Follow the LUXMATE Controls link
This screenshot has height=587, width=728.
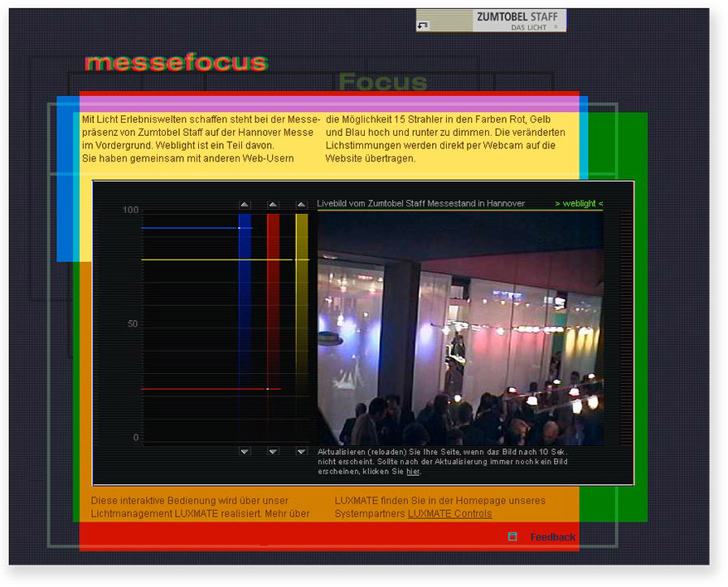click(449, 514)
